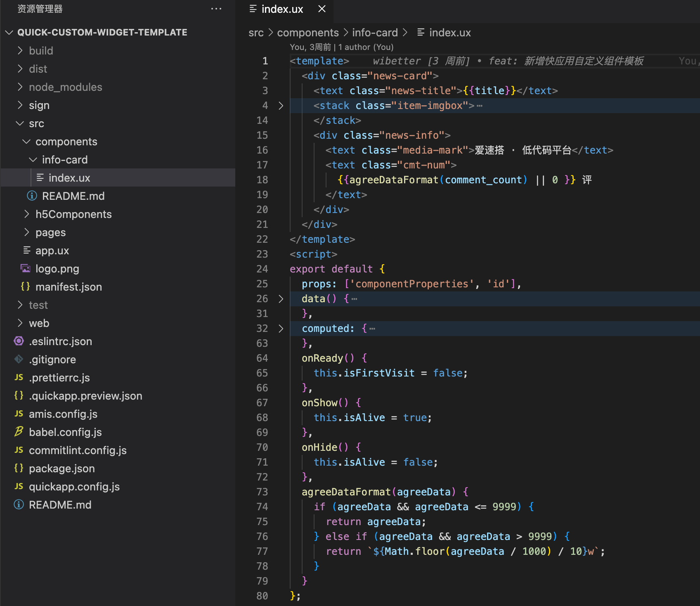Click the index.ux breadcrumb segment
This screenshot has height=606, width=700.
[x=444, y=33]
